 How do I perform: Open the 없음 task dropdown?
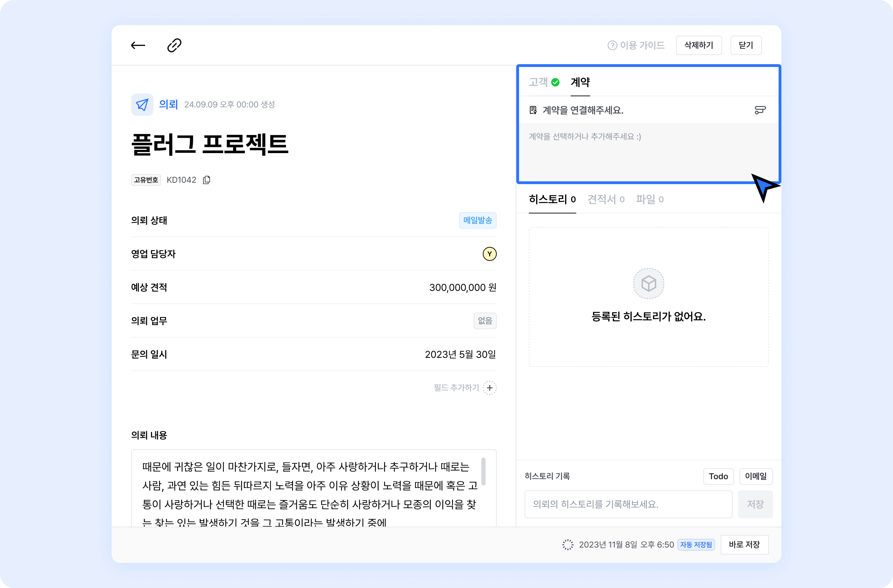pos(485,321)
